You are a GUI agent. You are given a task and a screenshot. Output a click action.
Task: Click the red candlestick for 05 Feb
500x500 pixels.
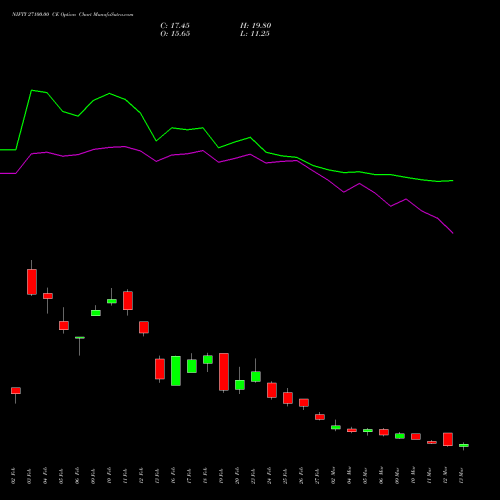(64, 326)
